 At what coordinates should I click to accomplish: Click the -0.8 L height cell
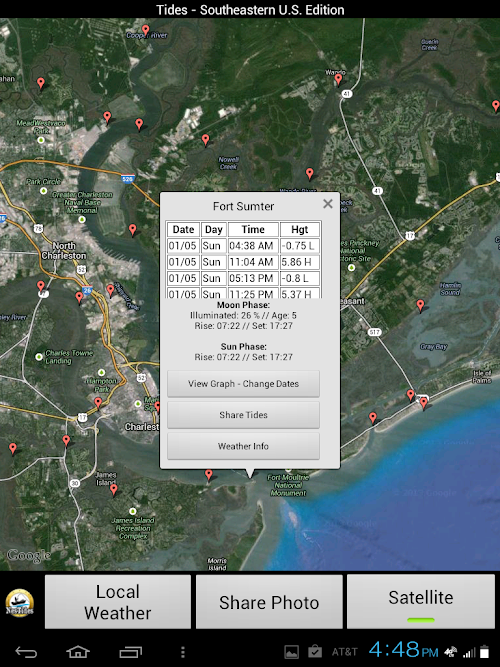300,278
